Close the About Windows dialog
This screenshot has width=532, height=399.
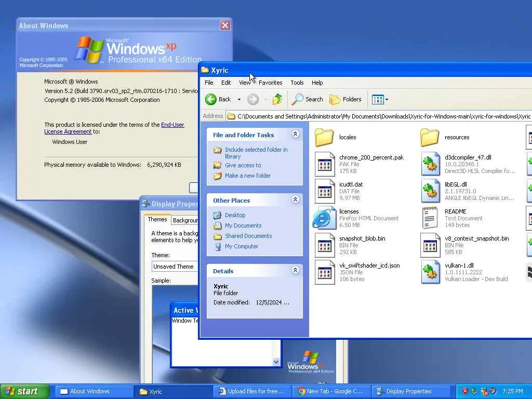click(x=225, y=25)
